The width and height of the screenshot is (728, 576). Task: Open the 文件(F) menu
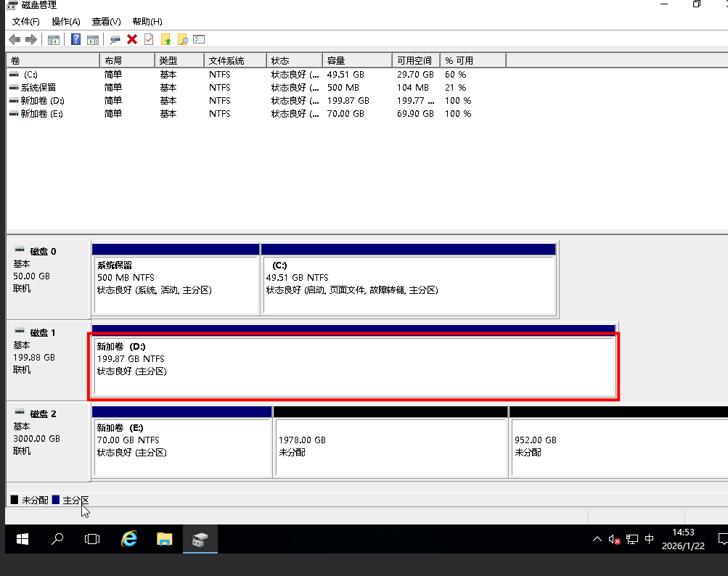26,22
